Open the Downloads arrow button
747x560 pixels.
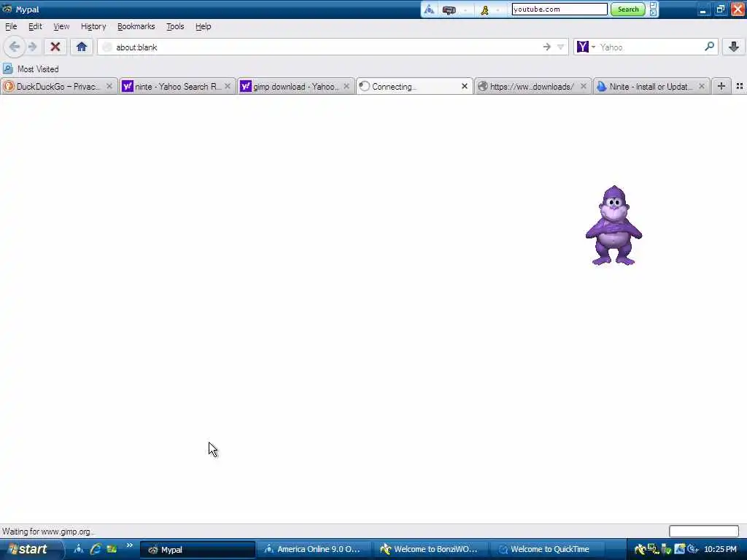tap(734, 47)
